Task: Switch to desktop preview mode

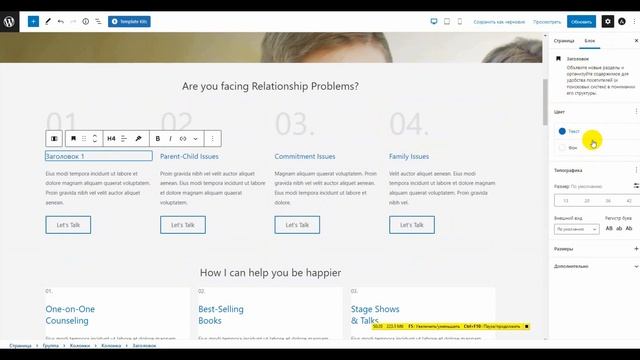Action: click(434, 21)
